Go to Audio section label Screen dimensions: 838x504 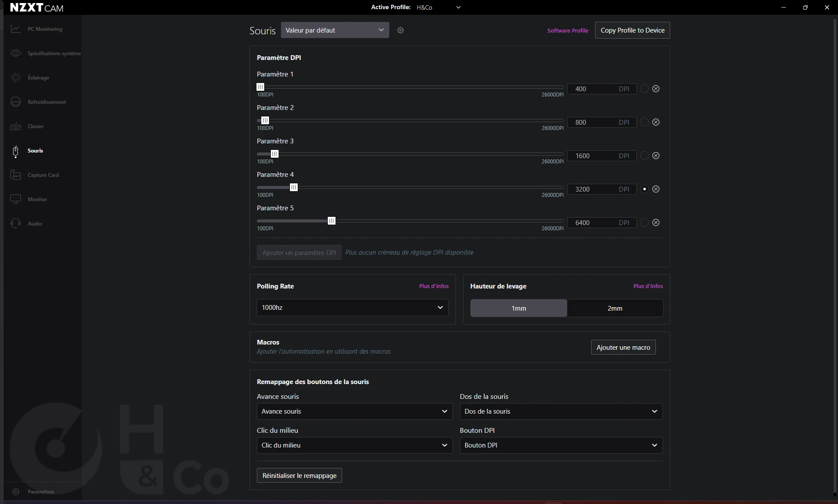click(x=35, y=223)
